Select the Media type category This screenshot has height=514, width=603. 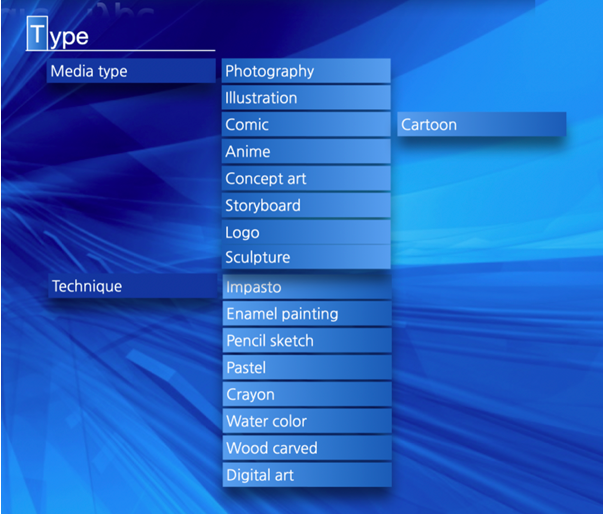point(131,71)
